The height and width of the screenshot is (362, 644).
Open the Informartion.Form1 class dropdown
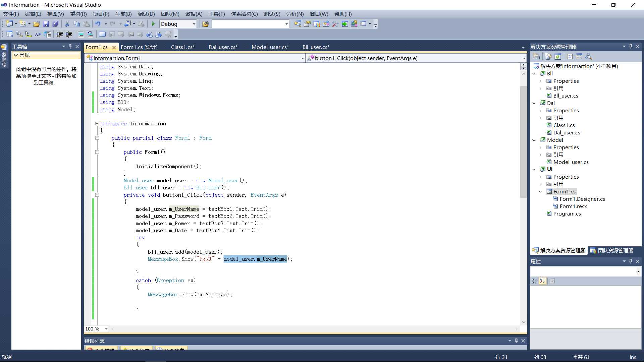tap(302, 58)
